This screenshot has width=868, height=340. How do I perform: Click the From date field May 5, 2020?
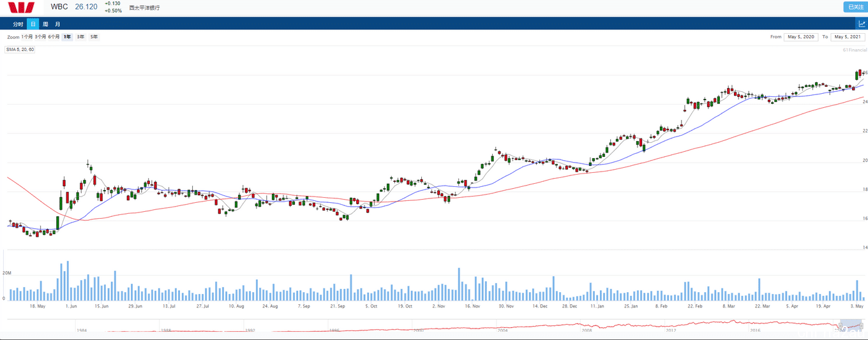801,37
